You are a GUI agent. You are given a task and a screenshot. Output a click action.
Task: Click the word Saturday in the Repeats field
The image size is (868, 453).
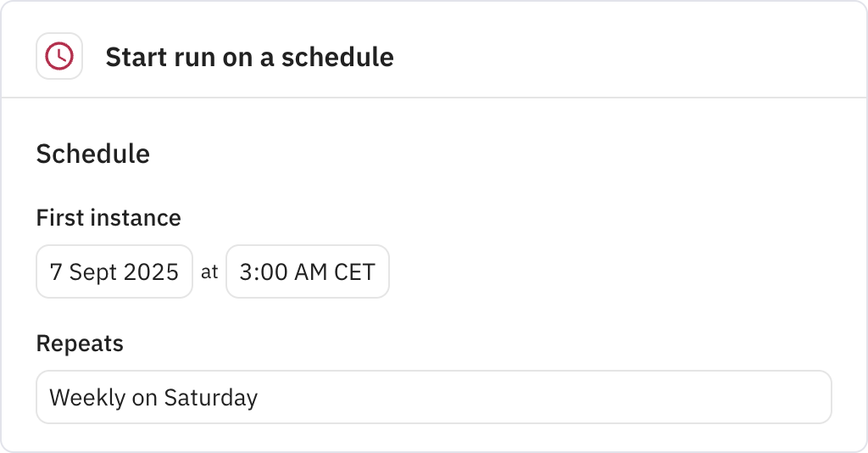click(211, 398)
